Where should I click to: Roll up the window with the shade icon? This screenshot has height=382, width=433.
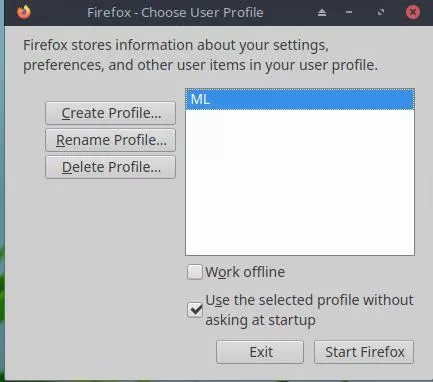click(x=322, y=13)
